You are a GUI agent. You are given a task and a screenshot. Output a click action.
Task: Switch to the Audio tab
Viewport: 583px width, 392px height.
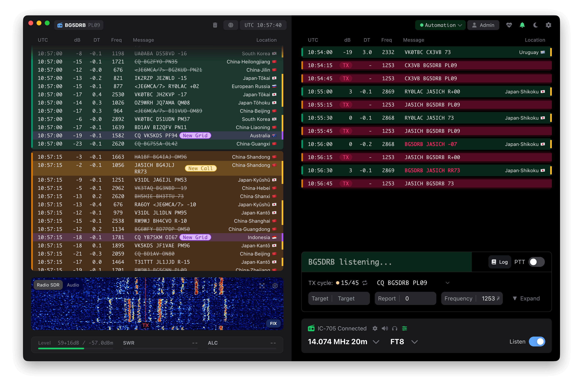click(73, 285)
